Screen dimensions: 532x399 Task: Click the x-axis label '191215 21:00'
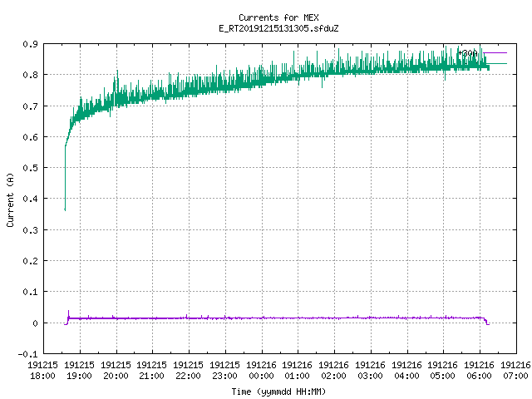point(151,371)
